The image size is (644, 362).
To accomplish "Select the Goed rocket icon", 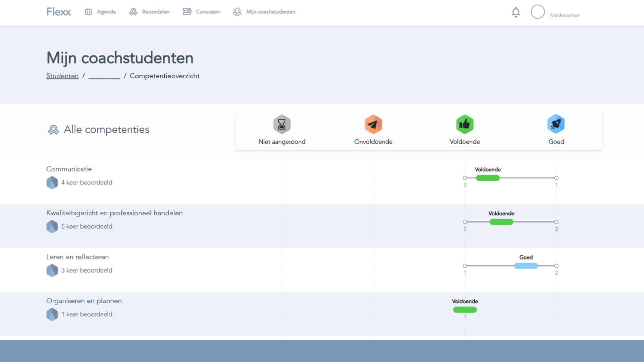I will 556,124.
